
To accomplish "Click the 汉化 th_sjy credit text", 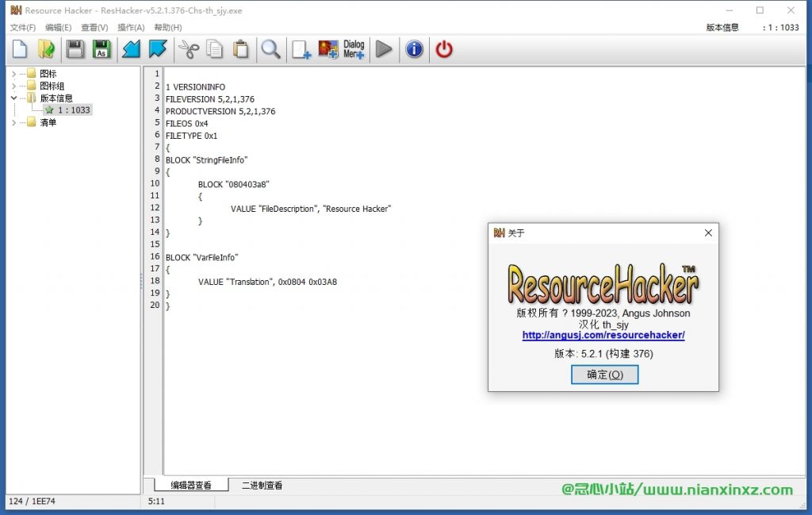I will pos(603,325).
